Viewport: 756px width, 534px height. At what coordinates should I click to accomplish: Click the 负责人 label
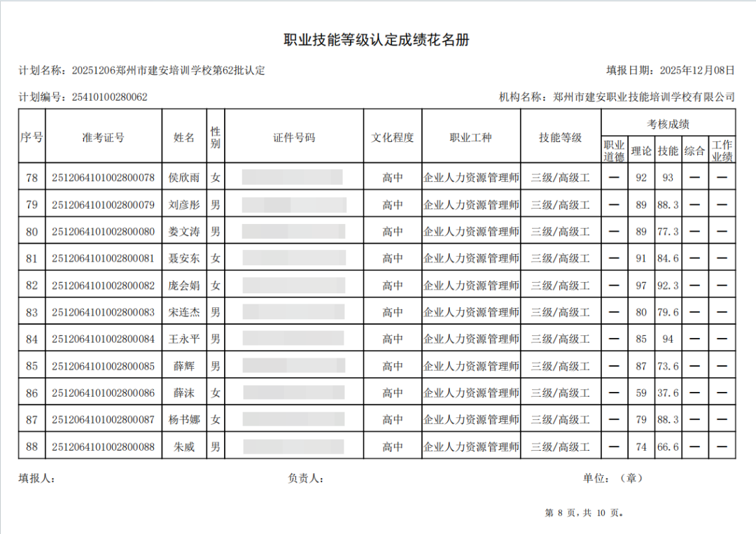point(305,479)
